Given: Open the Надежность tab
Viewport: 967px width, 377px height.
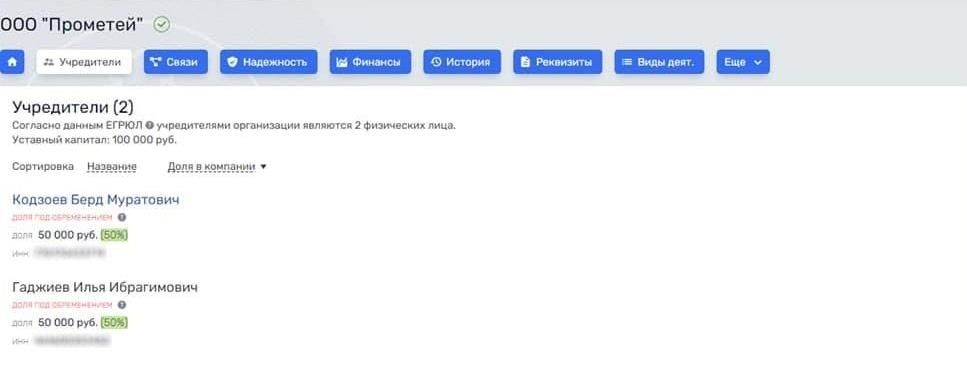Looking at the screenshot, I should coord(269,62).
